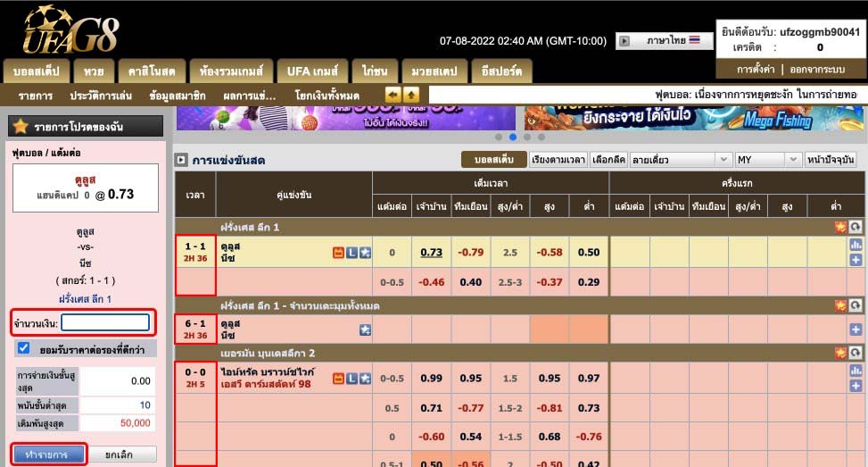
Task: Refresh the เยอรมัน บุนเดสลีกา 2 league
Action: coord(856,353)
